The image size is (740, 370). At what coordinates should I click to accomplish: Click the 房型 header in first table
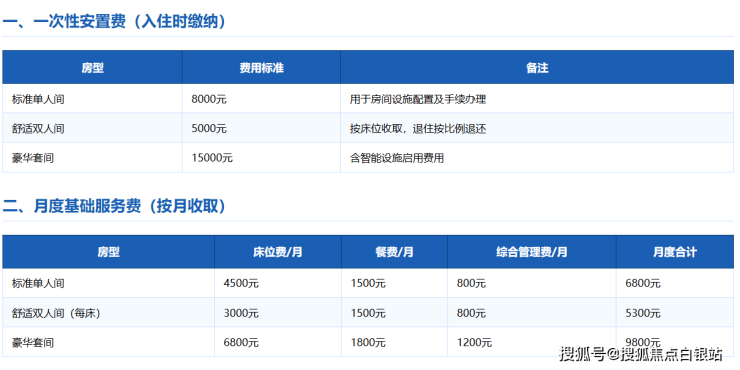(x=92, y=68)
